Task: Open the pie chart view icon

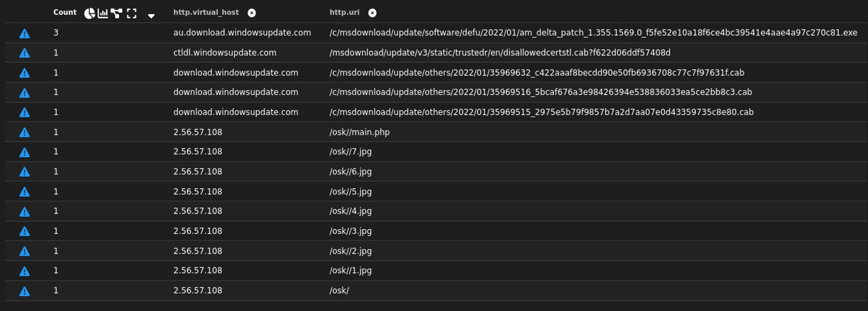Action: coord(89,13)
